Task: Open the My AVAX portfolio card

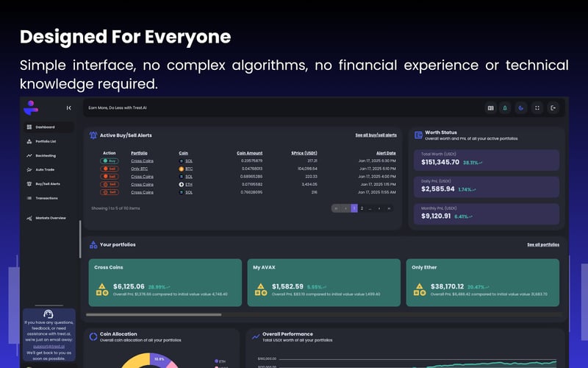Action: coord(324,283)
